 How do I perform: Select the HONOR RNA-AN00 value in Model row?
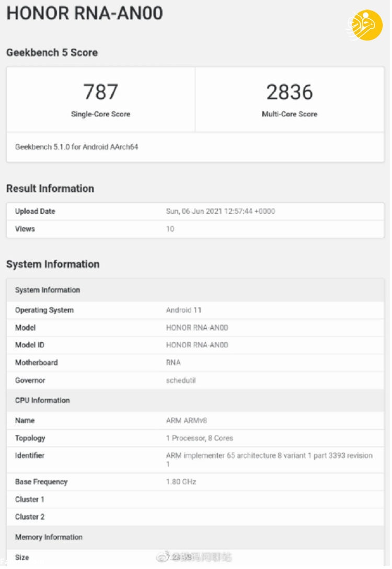click(197, 328)
